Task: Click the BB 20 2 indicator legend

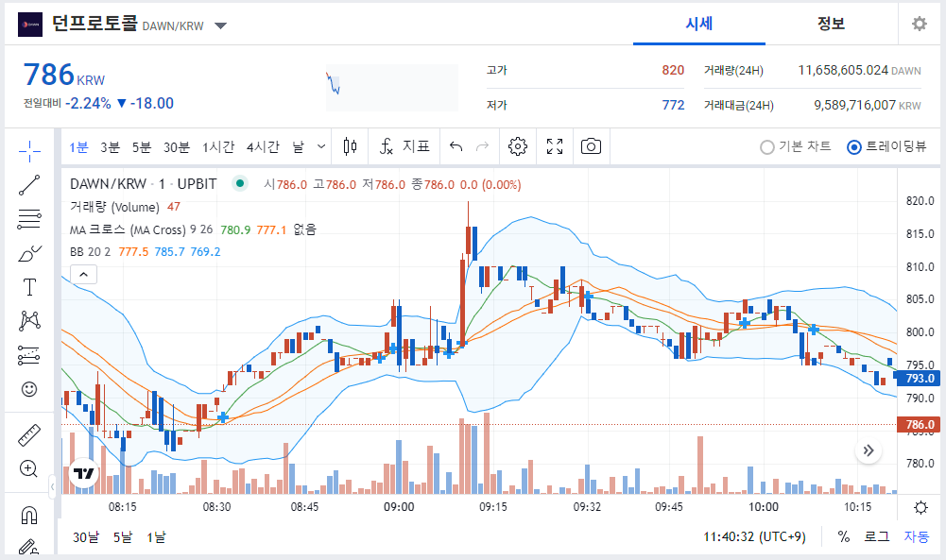Action: (x=90, y=252)
